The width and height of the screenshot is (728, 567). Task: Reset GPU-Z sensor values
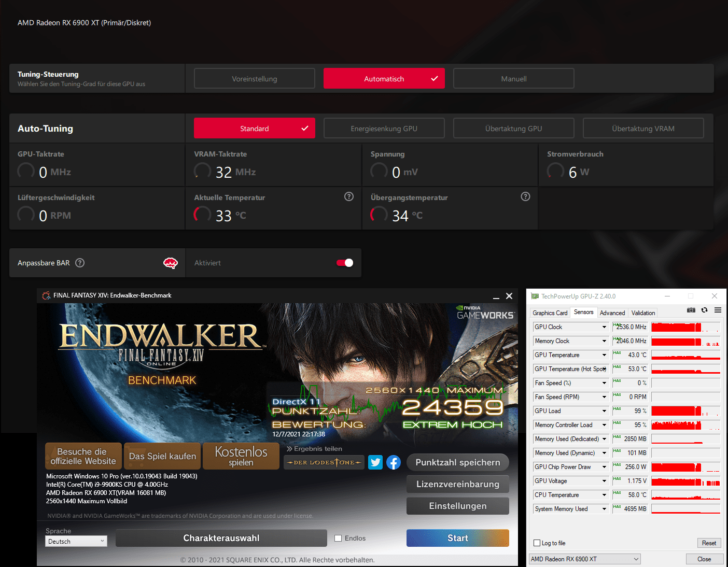coord(709,543)
